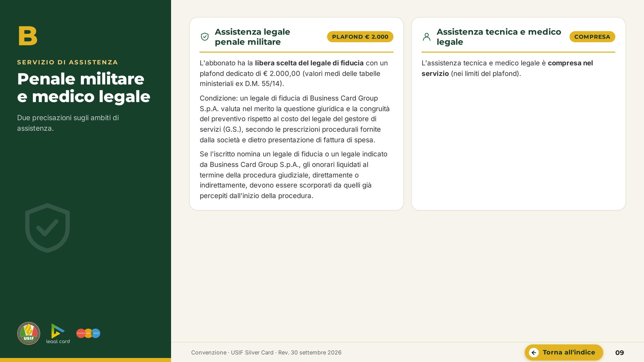Click the USIF emblem logo
Screen dimensions: 644x362
(29, 333)
